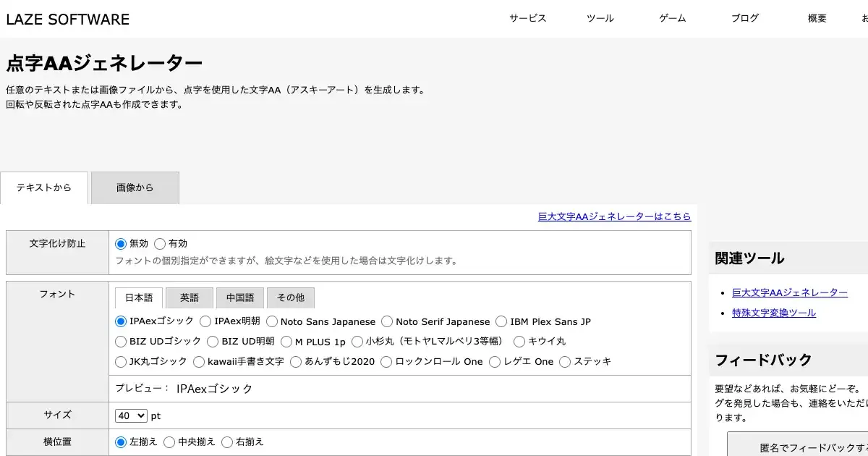Select 中央揃え horizontal alignment
The image size is (868, 456).
point(170,442)
